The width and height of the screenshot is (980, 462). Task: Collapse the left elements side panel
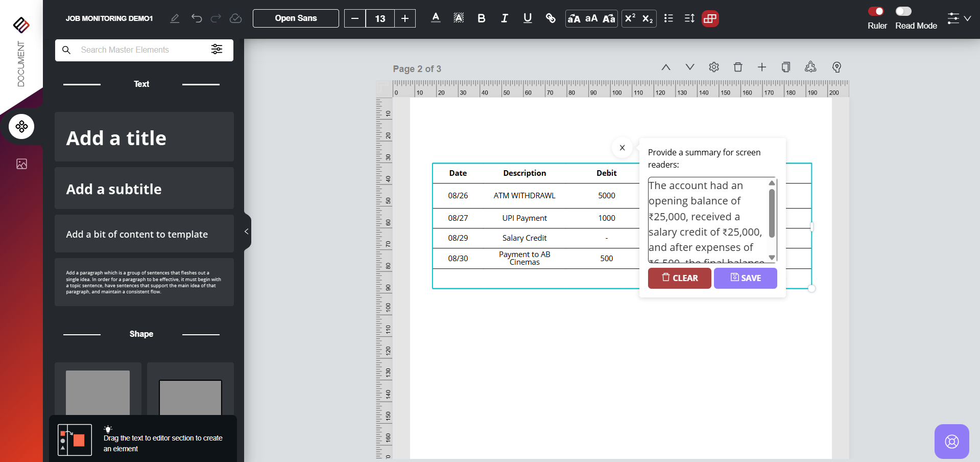click(247, 232)
